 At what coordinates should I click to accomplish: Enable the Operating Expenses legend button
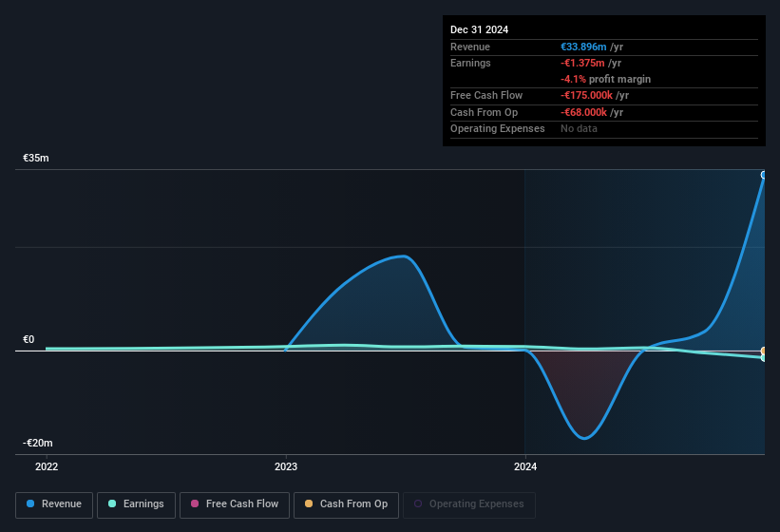click(x=469, y=505)
